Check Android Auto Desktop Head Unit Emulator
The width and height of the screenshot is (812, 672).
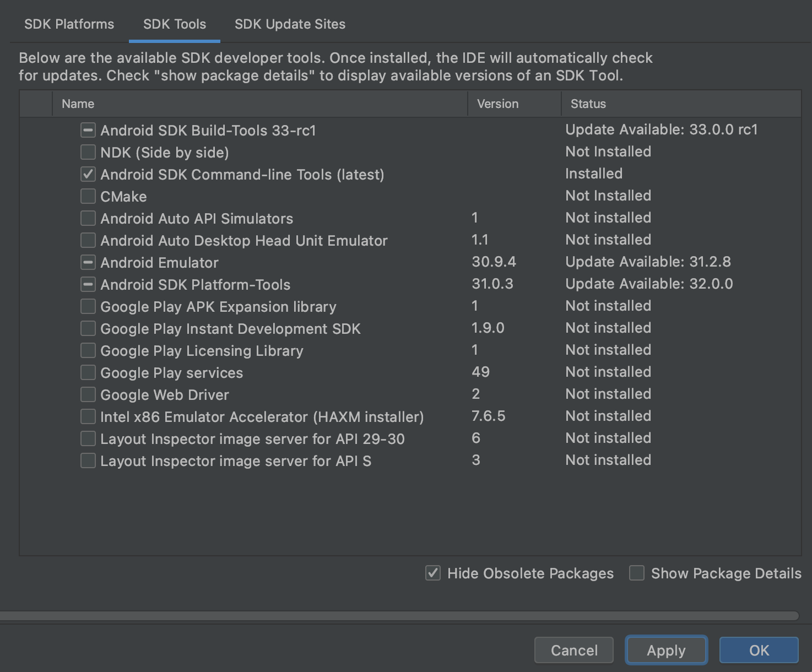[88, 241]
